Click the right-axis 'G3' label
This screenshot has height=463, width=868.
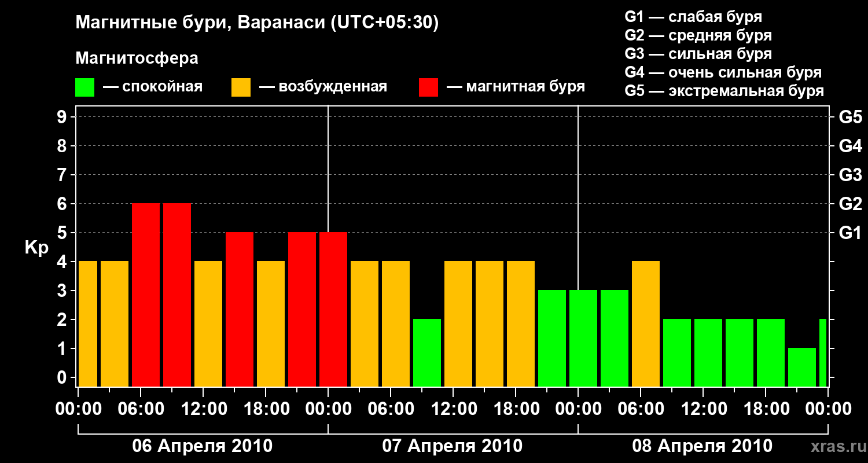851,175
